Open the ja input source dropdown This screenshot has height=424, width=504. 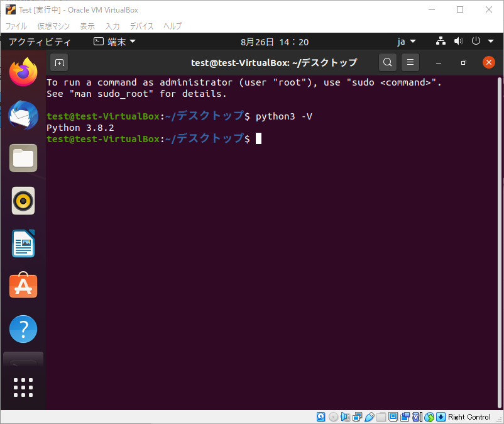(407, 42)
